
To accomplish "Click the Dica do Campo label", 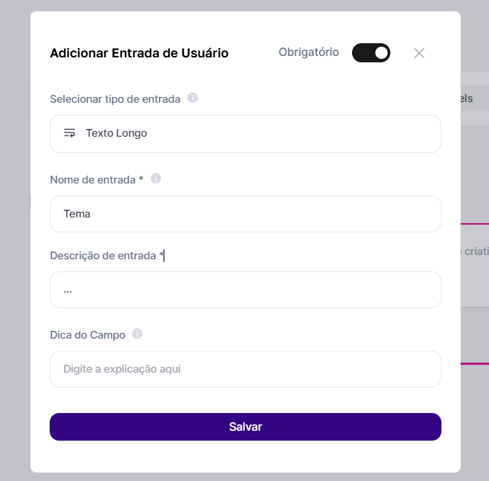I will (88, 335).
